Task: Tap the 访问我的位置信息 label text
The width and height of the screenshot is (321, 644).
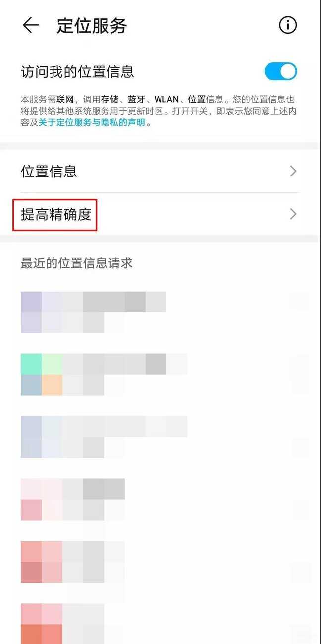Action: [78, 72]
